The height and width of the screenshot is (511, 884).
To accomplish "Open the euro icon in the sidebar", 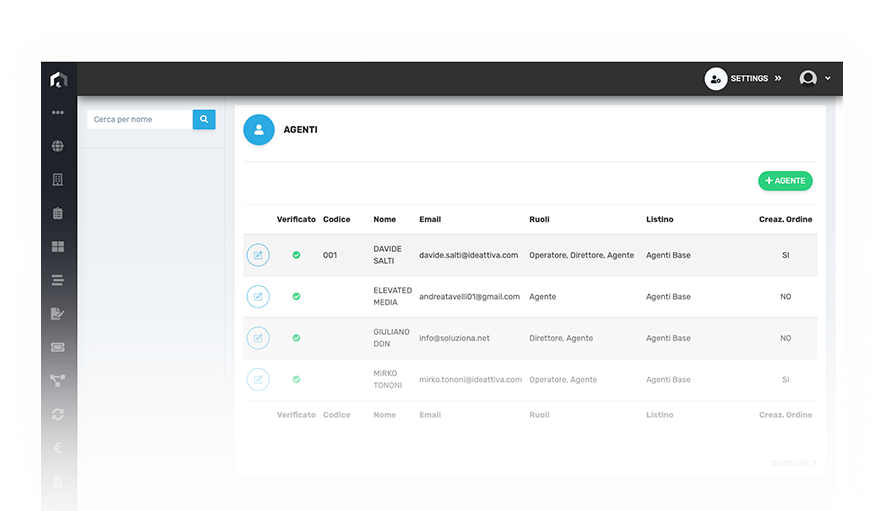I will [x=58, y=448].
